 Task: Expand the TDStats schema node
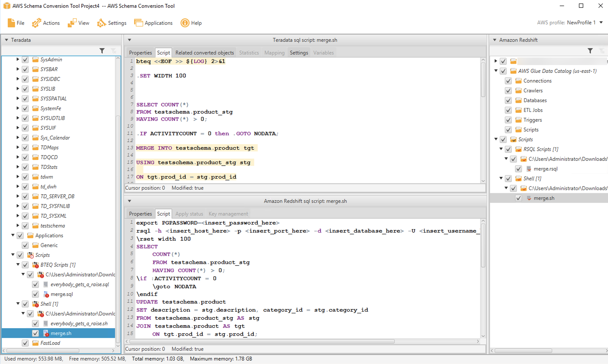point(18,167)
